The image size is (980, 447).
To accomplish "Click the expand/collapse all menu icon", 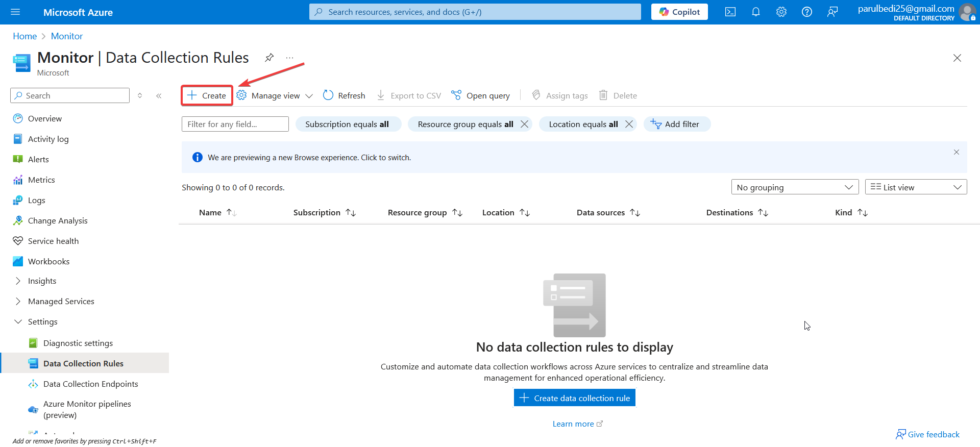I will click(140, 96).
